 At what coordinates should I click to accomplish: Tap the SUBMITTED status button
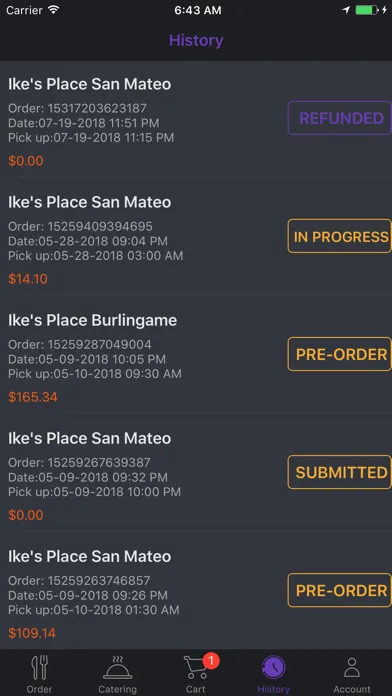[x=340, y=472]
